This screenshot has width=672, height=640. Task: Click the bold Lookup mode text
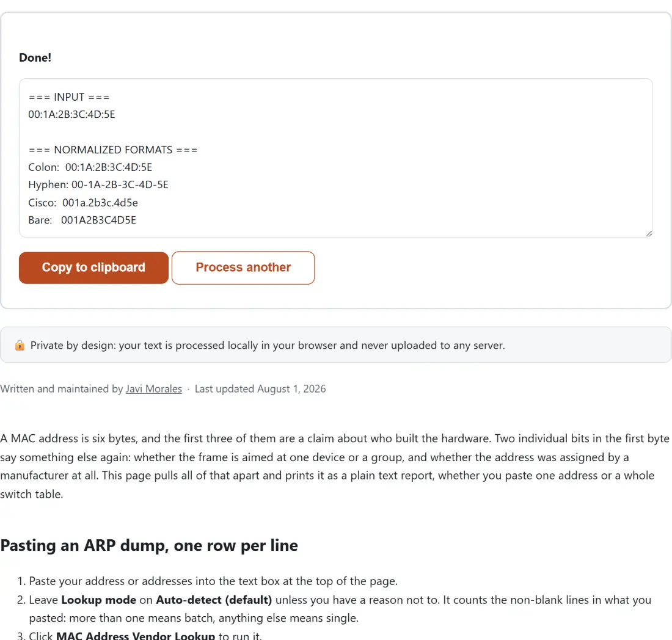tap(98, 600)
